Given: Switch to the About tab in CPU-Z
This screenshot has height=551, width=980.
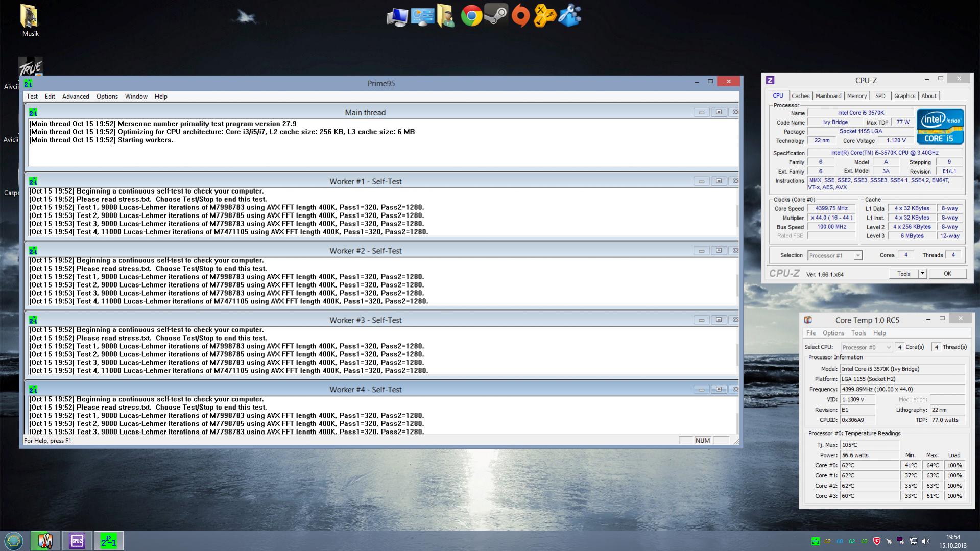Looking at the screenshot, I should [x=929, y=96].
